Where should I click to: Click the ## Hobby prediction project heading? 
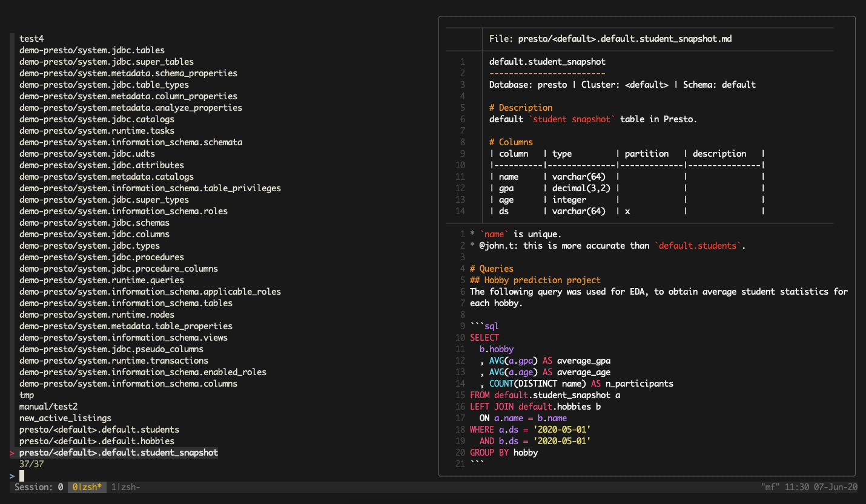[535, 280]
